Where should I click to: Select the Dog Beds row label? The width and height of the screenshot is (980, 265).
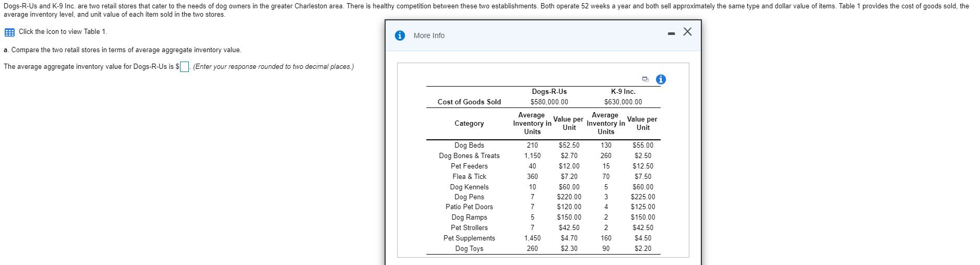pyautogui.click(x=469, y=146)
